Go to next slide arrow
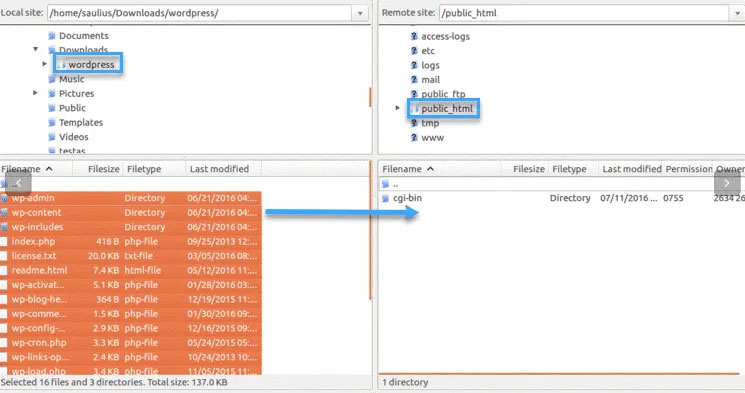Screen dimensions: 745x393 (727, 183)
